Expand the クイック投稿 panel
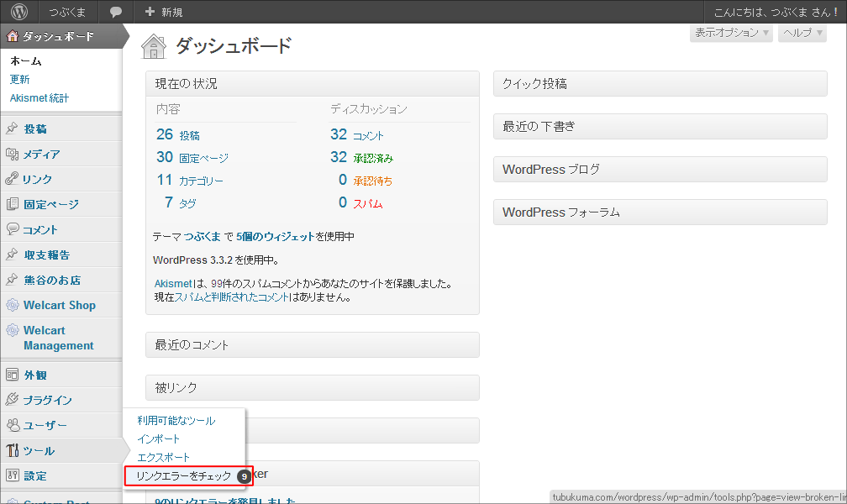Image resolution: width=847 pixels, height=504 pixels. click(660, 84)
